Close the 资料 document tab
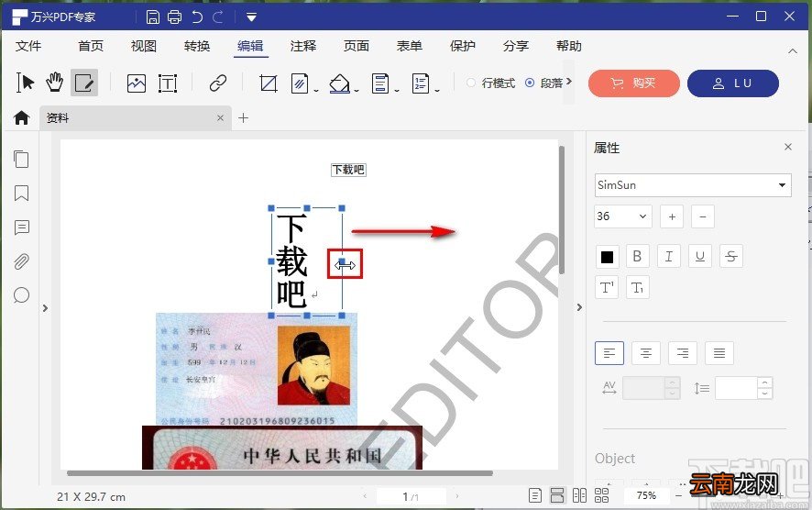 (220, 118)
